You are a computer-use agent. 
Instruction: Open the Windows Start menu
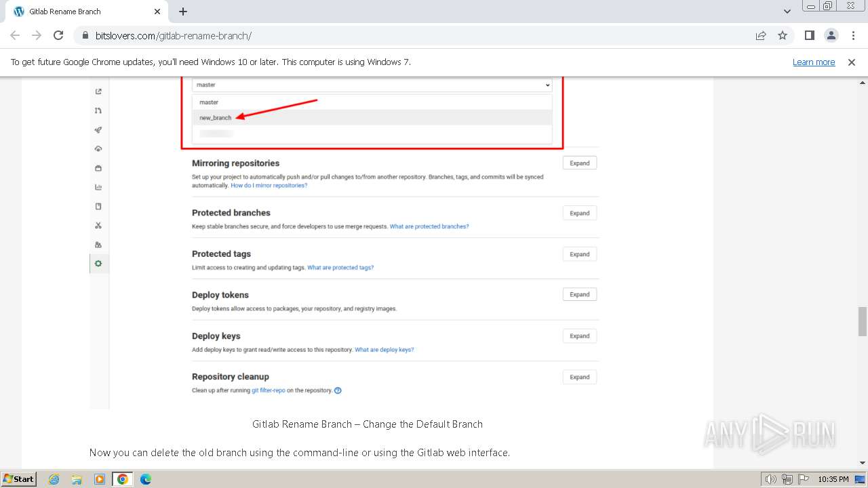[x=18, y=479]
